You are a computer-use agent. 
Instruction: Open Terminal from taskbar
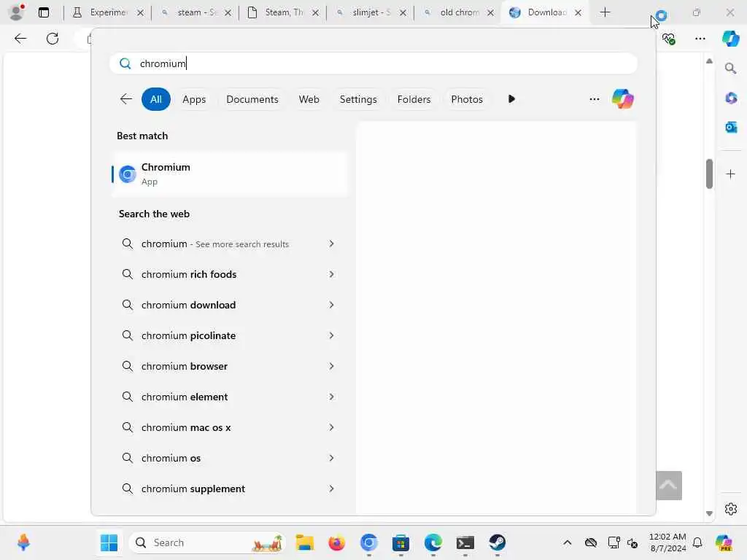(465, 542)
